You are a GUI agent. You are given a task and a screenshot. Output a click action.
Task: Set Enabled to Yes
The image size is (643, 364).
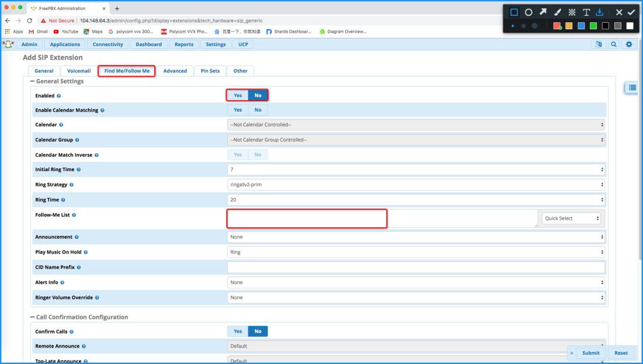pos(238,95)
